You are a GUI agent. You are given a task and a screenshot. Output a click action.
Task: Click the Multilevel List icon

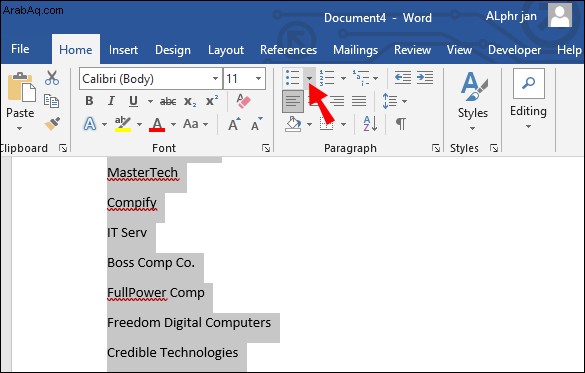pos(361,78)
